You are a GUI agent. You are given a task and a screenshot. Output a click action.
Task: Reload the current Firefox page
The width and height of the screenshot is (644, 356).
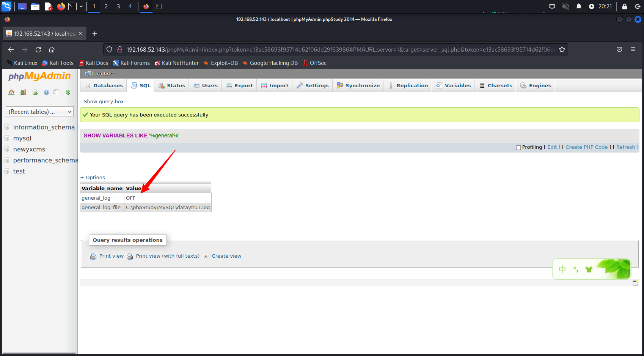(38, 49)
